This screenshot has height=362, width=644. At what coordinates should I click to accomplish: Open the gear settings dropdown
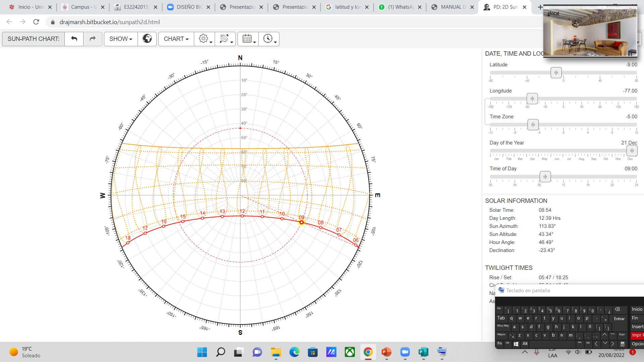[204, 39]
